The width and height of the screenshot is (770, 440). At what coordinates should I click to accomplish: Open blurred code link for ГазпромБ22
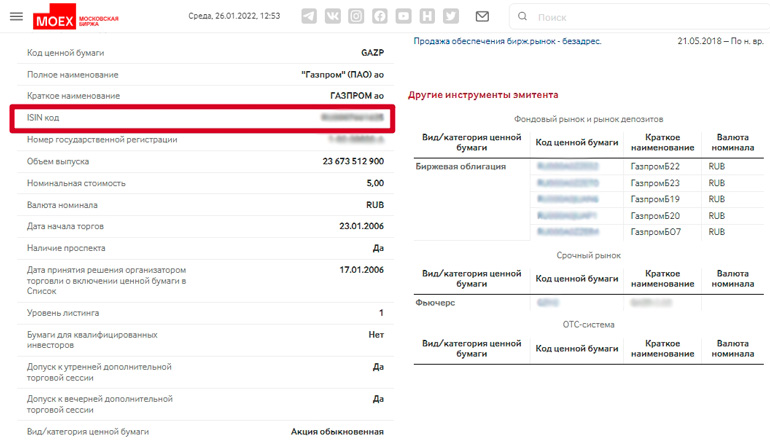point(568,166)
